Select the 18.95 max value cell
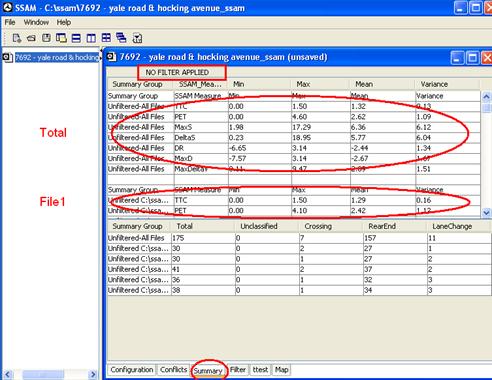This screenshot has width=492, height=380. [321, 138]
